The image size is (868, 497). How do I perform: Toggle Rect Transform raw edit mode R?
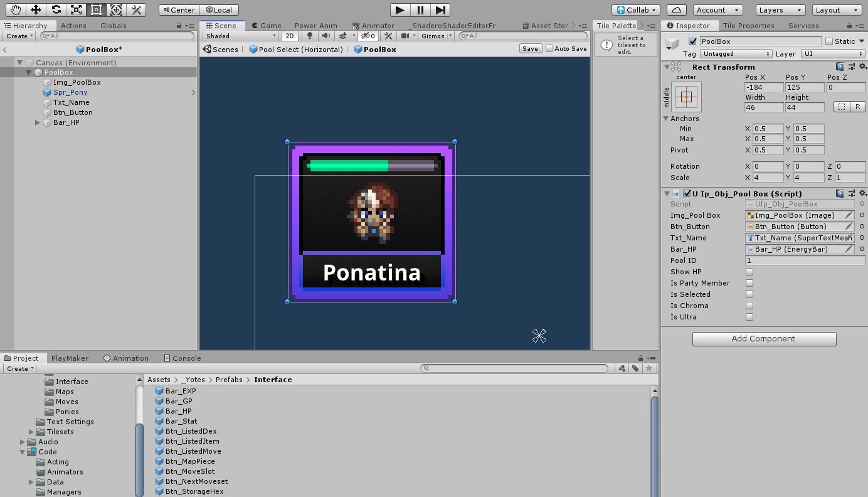click(858, 107)
